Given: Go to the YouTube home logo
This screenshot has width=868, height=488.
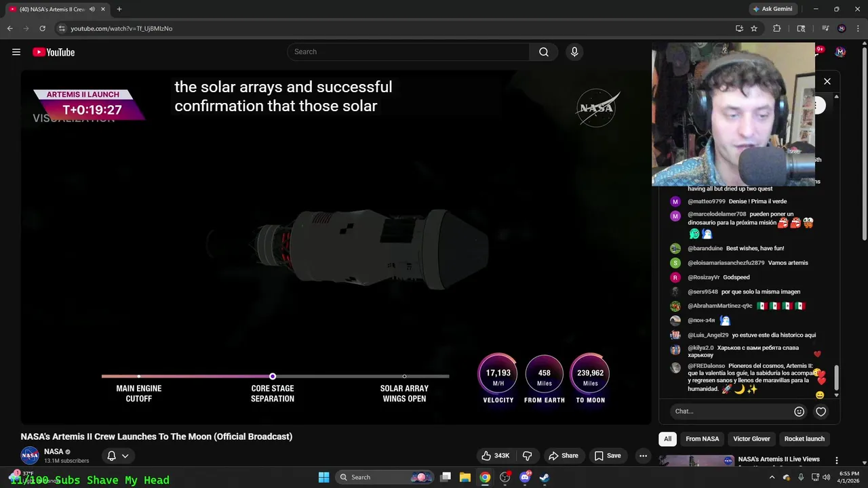Looking at the screenshot, I should (x=54, y=52).
